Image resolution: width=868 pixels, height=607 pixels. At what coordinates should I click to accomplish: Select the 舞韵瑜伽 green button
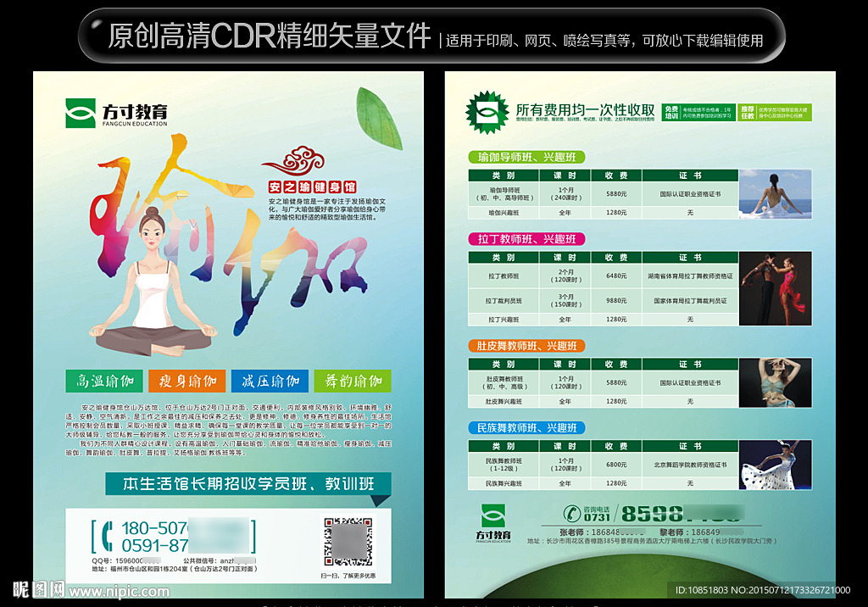[353, 381]
